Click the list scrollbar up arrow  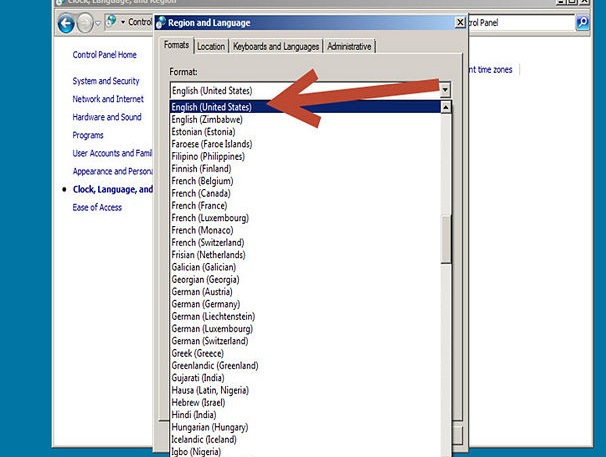[x=446, y=107]
